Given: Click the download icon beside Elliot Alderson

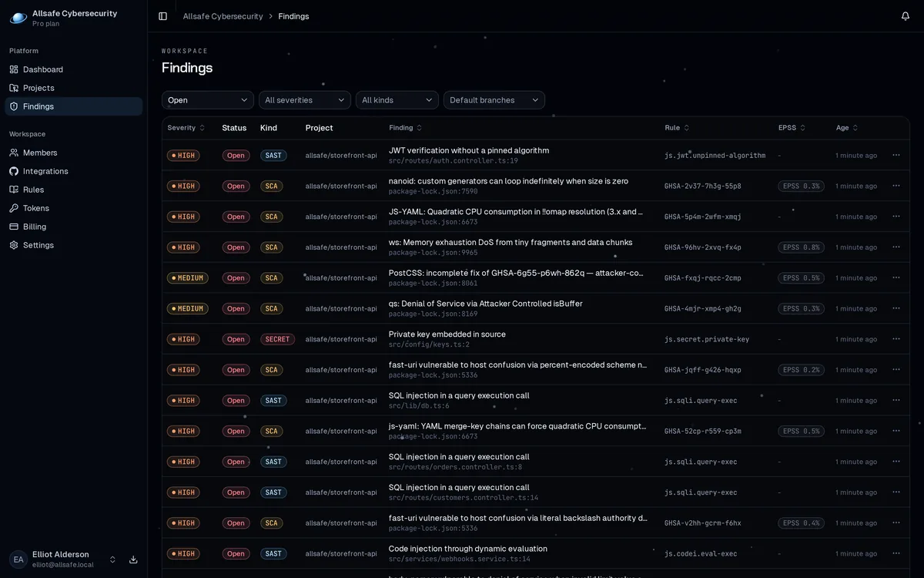Looking at the screenshot, I should (x=133, y=560).
